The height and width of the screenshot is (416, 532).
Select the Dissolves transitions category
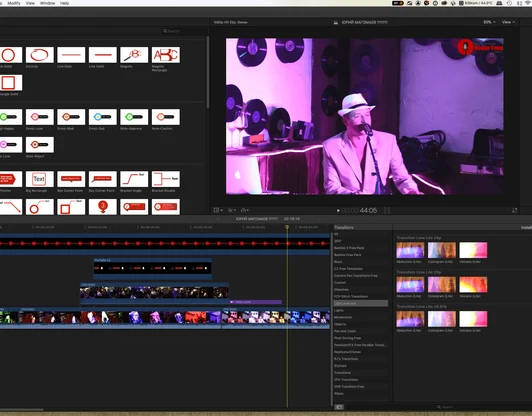click(x=341, y=289)
